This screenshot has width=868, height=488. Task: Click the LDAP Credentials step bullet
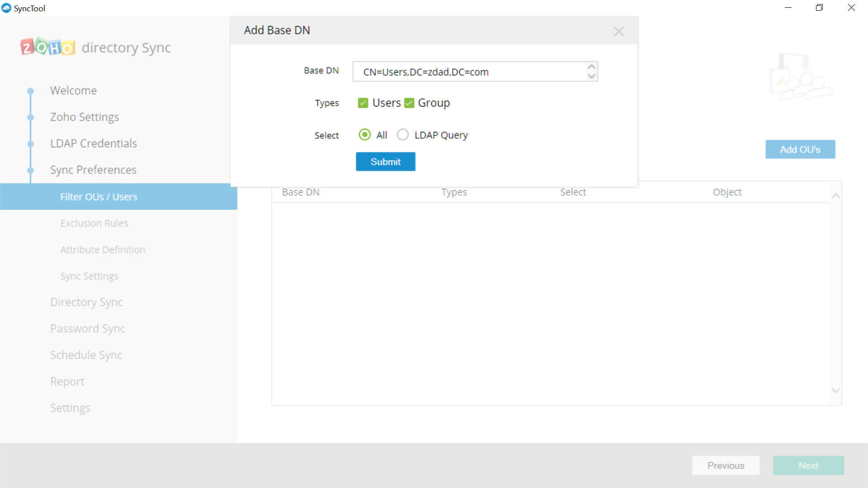pyautogui.click(x=31, y=144)
